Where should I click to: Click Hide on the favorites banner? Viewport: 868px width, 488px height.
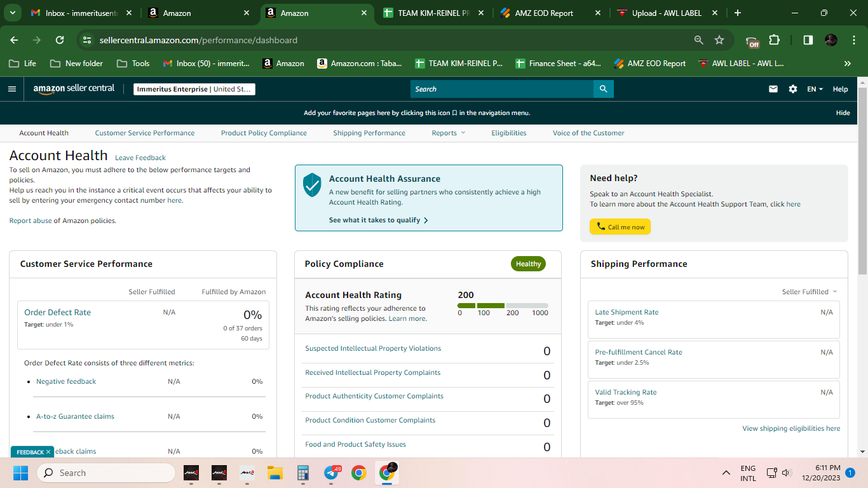pos(843,112)
